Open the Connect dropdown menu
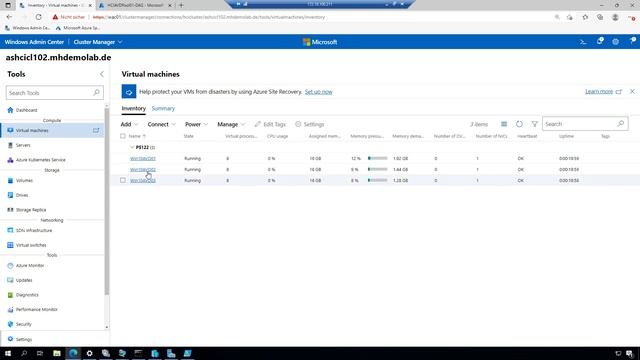The width and height of the screenshot is (640, 360). tap(162, 124)
